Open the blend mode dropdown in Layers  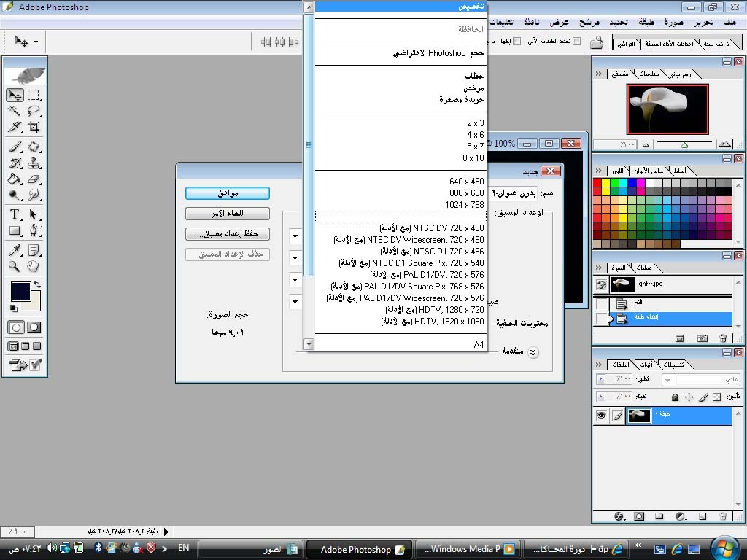(700, 380)
